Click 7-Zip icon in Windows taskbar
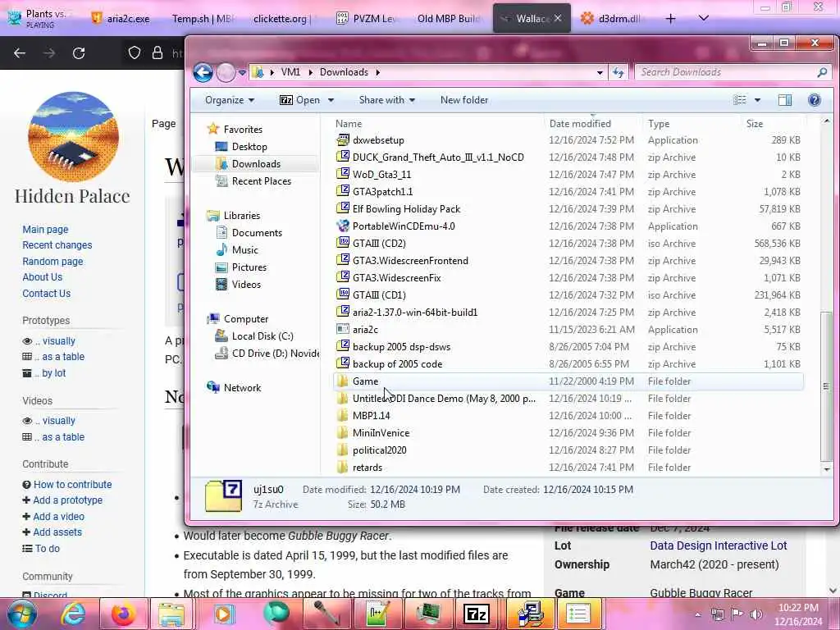 click(x=477, y=614)
